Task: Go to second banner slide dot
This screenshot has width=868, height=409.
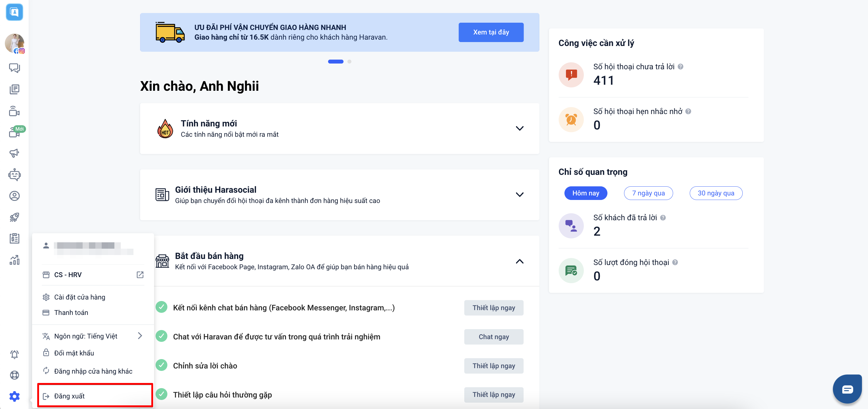Action: pyautogui.click(x=349, y=62)
